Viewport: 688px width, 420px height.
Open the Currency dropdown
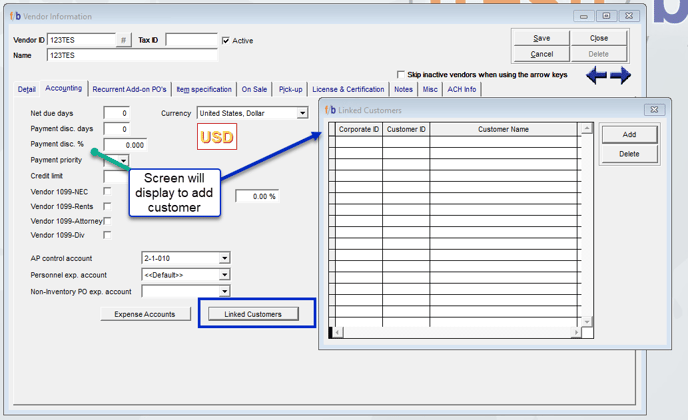click(x=303, y=113)
